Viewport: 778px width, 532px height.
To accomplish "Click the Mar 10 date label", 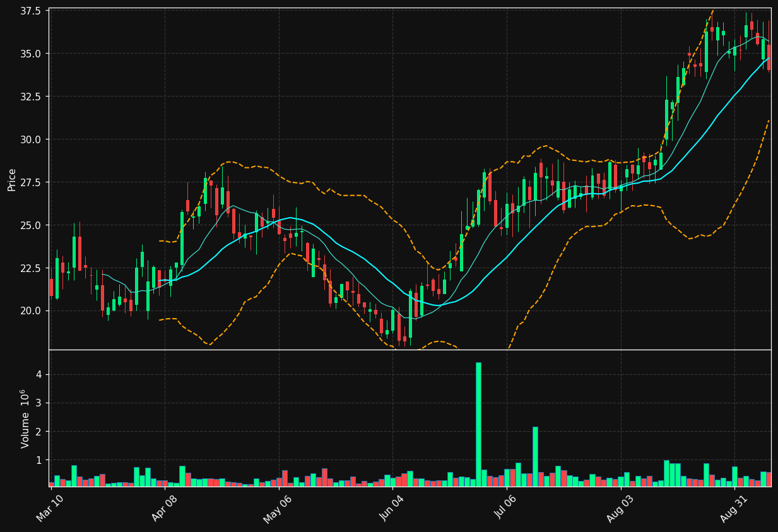I will click(49, 509).
